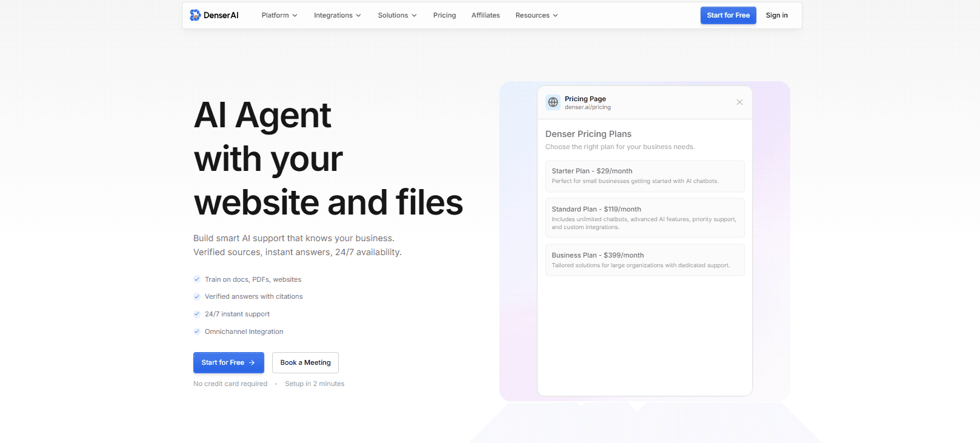Open the Affiliates nav link
The width and height of the screenshot is (980, 443).
tap(485, 15)
